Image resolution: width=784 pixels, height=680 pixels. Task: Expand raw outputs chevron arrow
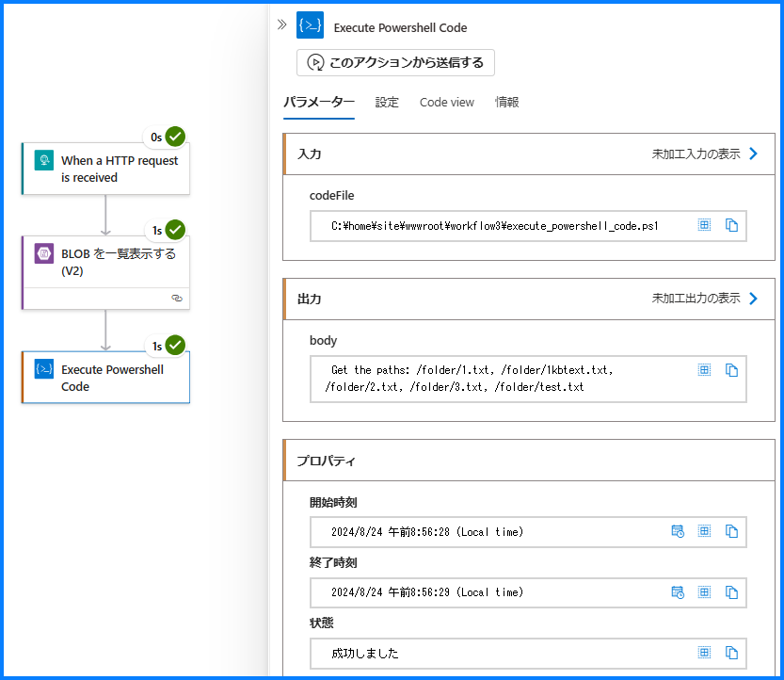pyautogui.click(x=754, y=299)
